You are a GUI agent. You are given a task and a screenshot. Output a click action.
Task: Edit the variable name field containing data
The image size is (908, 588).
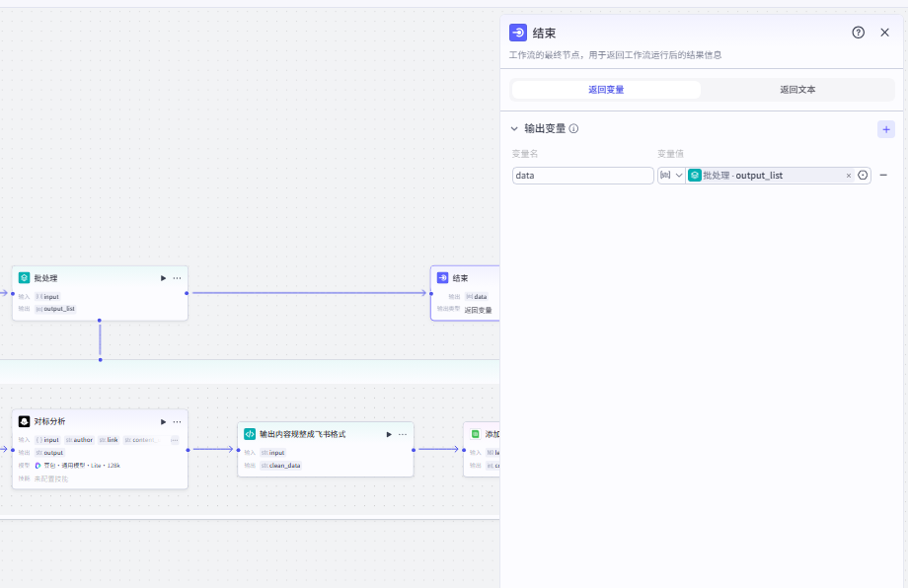click(x=582, y=176)
